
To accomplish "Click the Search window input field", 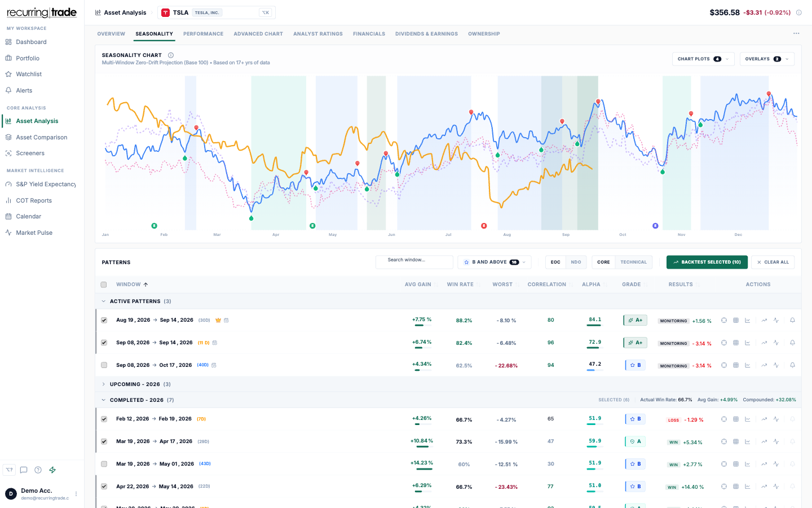I will pos(414,262).
